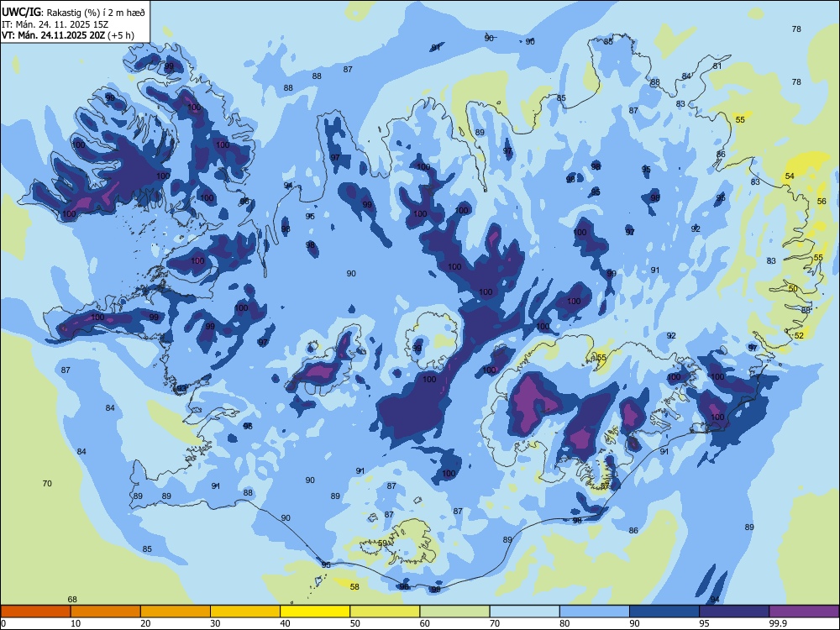The width and height of the screenshot is (840, 630).
Task: Click the 58 value on the south coast
Action: pos(354,587)
